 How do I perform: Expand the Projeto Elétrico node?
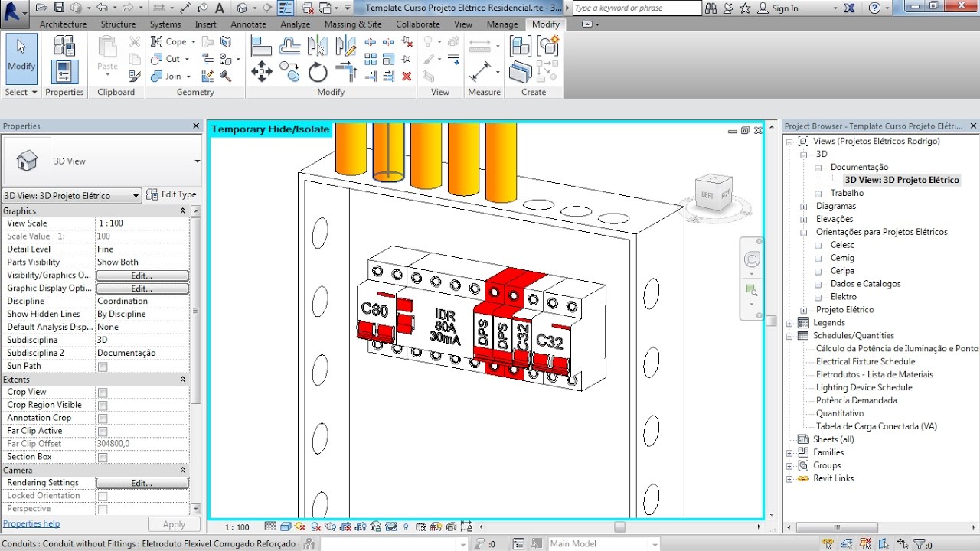coord(803,310)
